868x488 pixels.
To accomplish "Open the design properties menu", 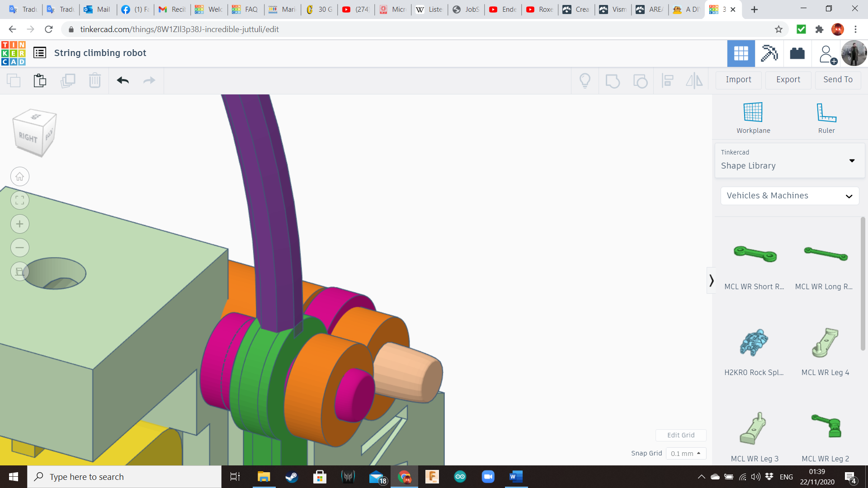I will tap(40, 52).
